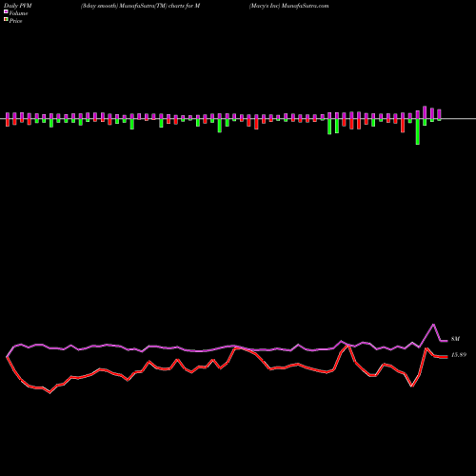Click the Volume legend color swatch
This screenshot has height=476, width=476.
6,11
